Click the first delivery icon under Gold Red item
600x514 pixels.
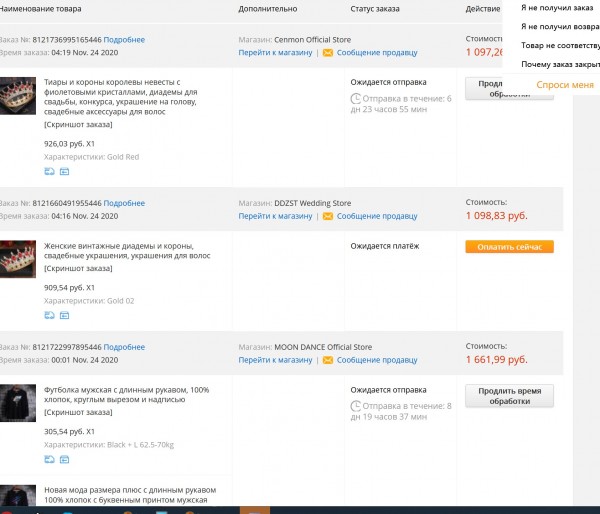[49, 171]
